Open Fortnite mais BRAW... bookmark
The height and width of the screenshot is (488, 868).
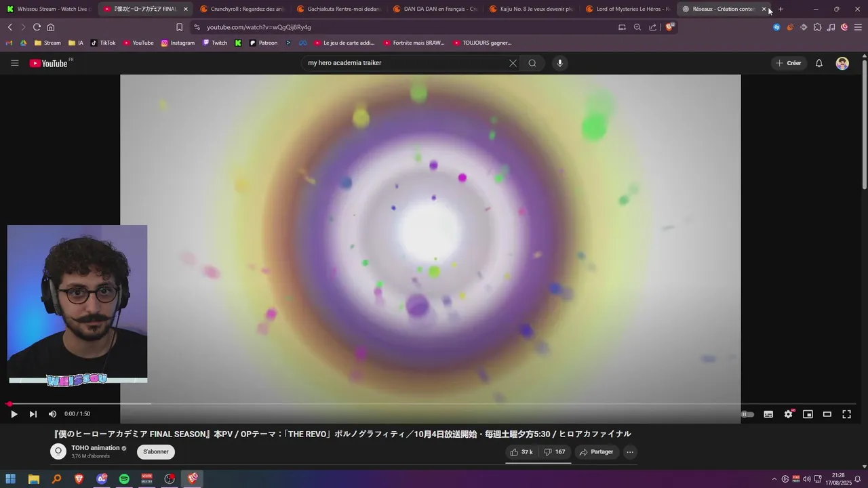pos(414,43)
